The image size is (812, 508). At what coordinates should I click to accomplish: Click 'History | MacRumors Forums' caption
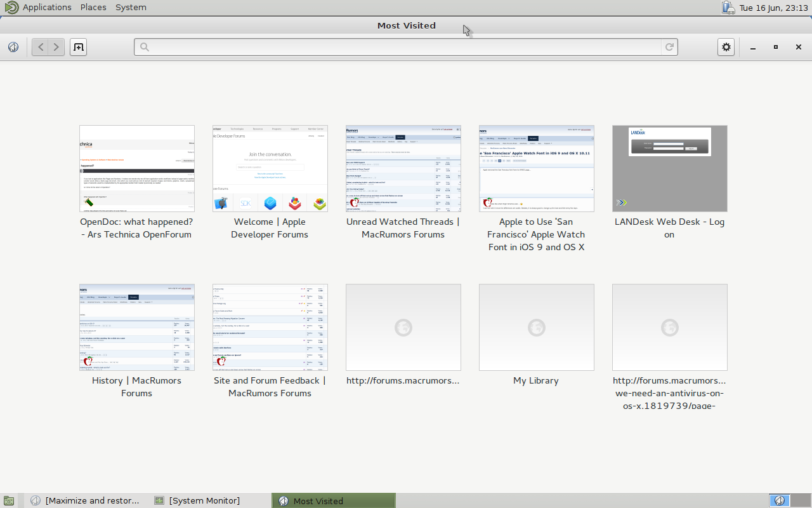click(x=136, y=387)
